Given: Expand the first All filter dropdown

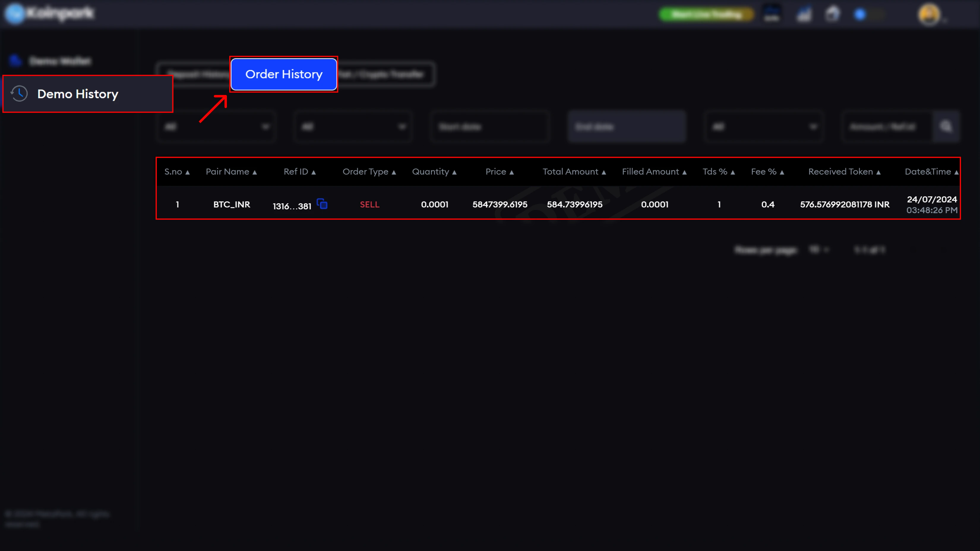Looking at the screenshot, I should [216, 127].
